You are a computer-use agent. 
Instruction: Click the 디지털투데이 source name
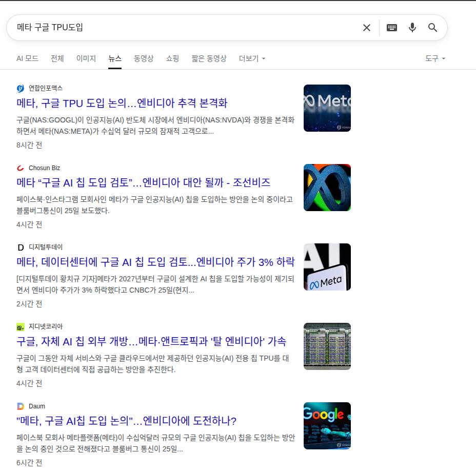(46, 247)
